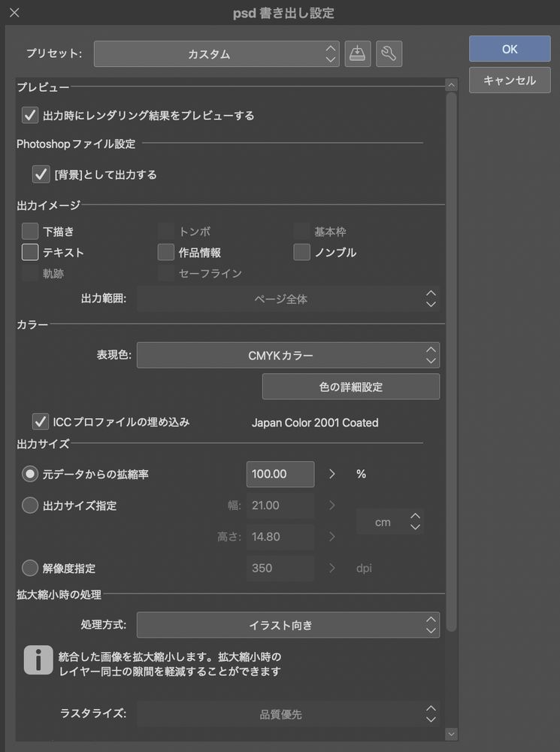Open the 出力範囲 dropdown showing ページ全体

point(288,299)
